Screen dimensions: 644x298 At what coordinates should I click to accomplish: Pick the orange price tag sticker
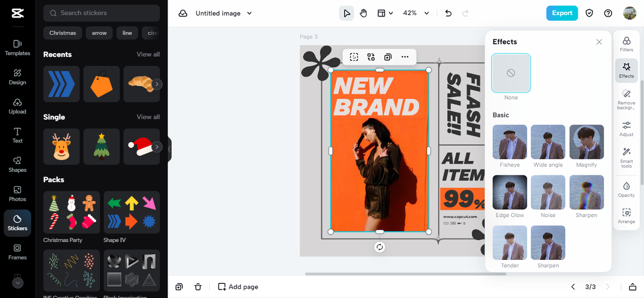[102, 84]
